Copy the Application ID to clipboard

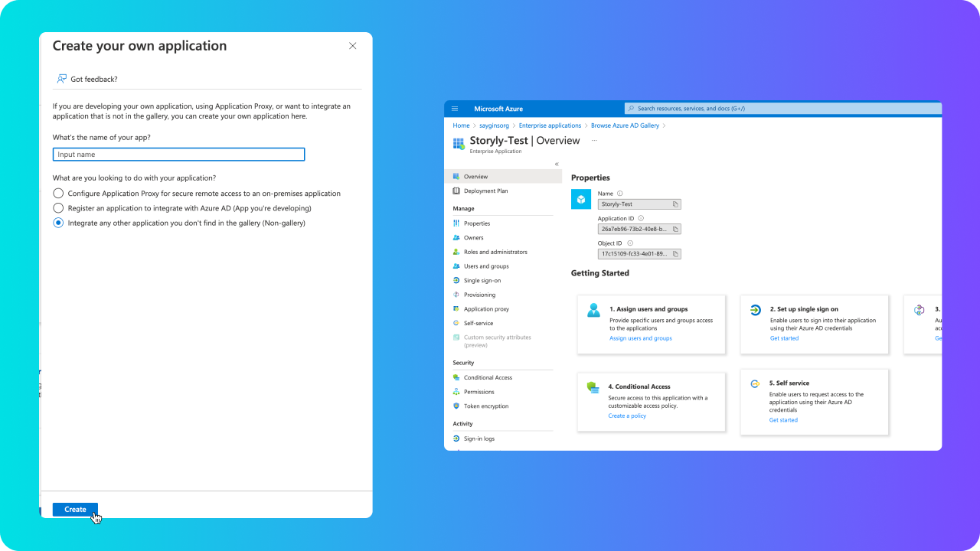coord(675,229)
